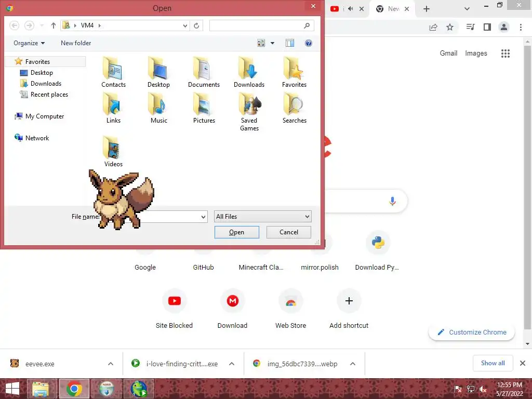Open Web Store shortcut
Viewport: 532px width, 399px height.
click(290, 309)
